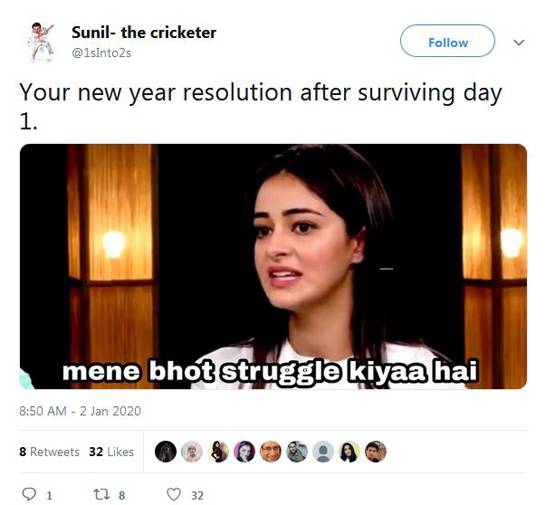Expand the tweet options chevron menu
Screen dimensions: 555x505
[x=519, y=42]
